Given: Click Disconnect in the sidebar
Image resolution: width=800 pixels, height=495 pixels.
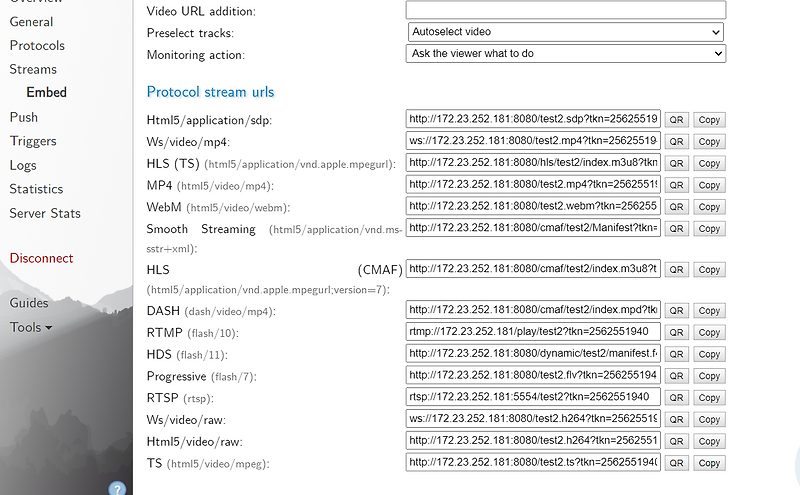Looking at the screenshot, I should pyautogui.click(x=41, y=258).
